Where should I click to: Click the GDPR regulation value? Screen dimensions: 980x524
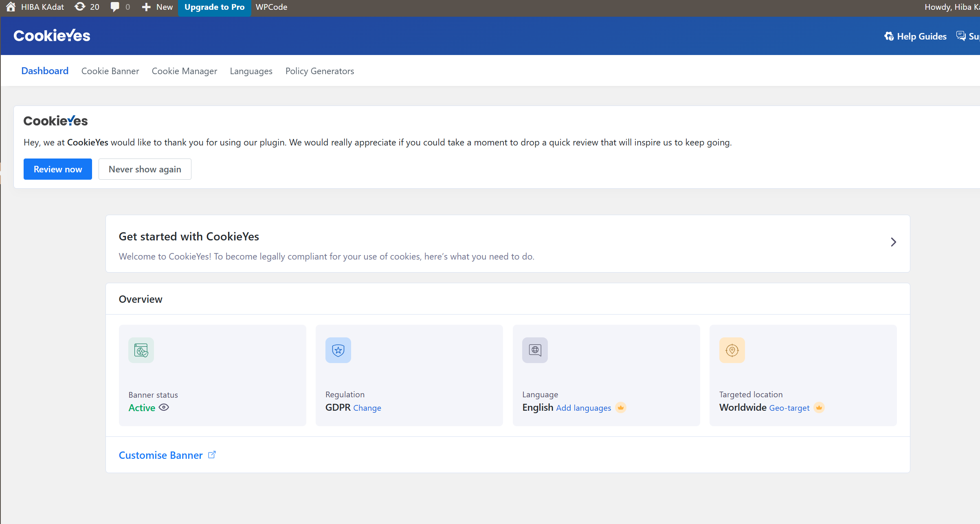pos(338,407)
